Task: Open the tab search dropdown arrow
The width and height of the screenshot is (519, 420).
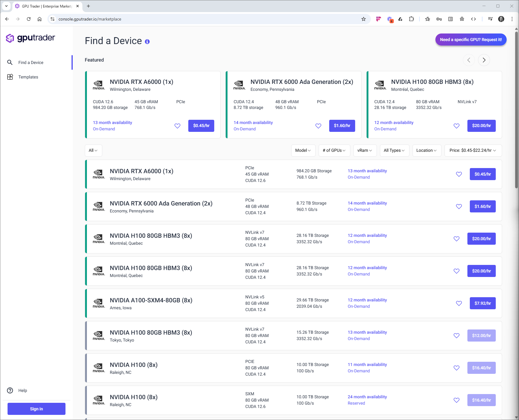Action: pyautogui.click(x=6, y=6)
